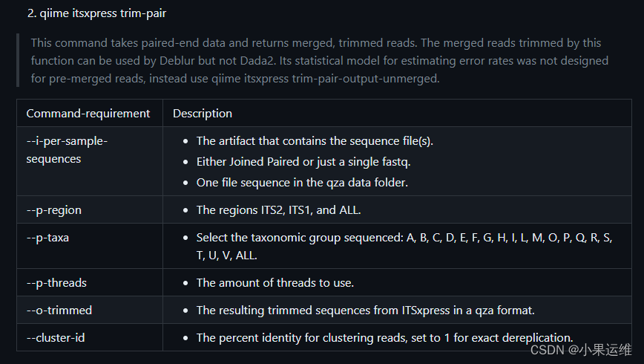This screenshot has width=644, height=364.
Task: Click the "Either Joined Paired" bullet text
Action: pos(303,162)
